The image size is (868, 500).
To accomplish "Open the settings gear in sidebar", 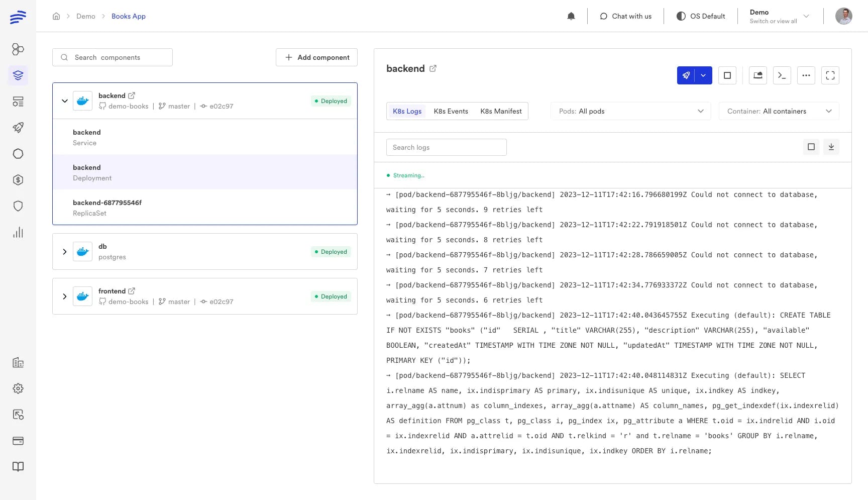I will [18, 388].
